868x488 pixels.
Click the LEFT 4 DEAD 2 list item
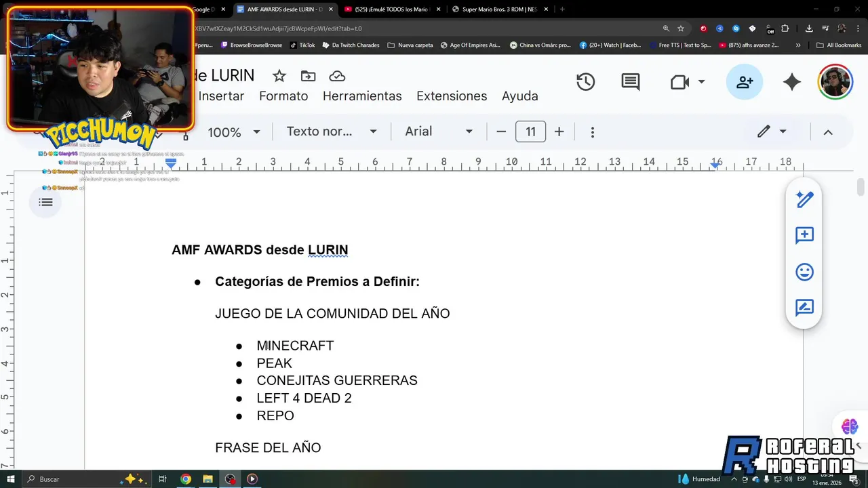pyautogui.click(x=304, y=399)
